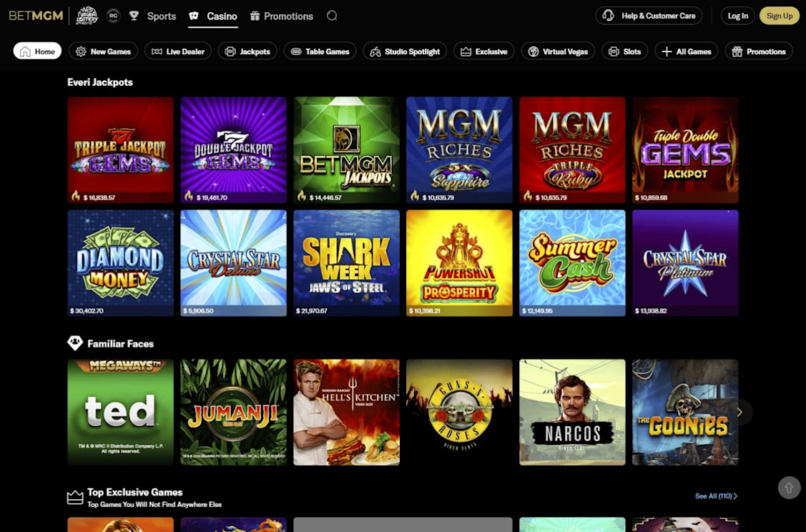Screen dimensions: 806x532
Task: Open the All Games category
Action: pos(687,51)
